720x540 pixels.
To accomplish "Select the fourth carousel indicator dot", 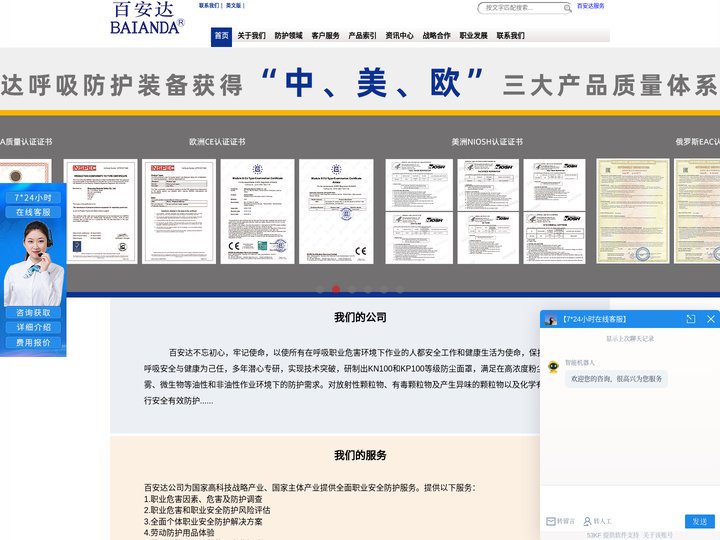I will (368, 289).
